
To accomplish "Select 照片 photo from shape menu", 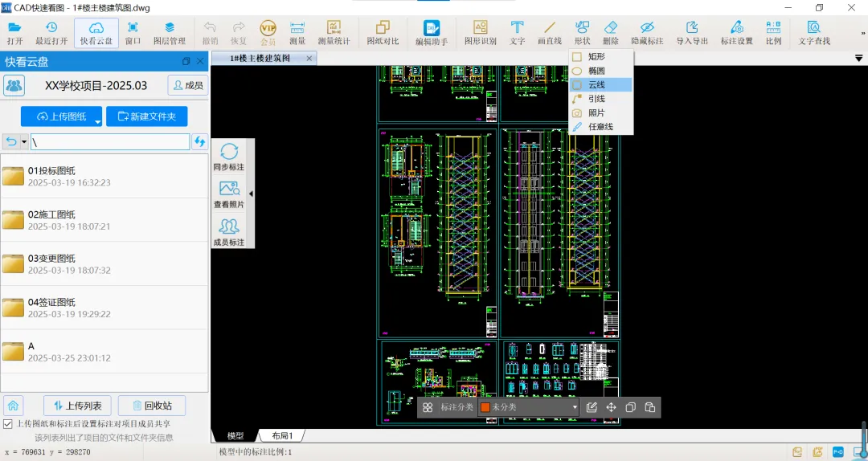I will [600, 113].
